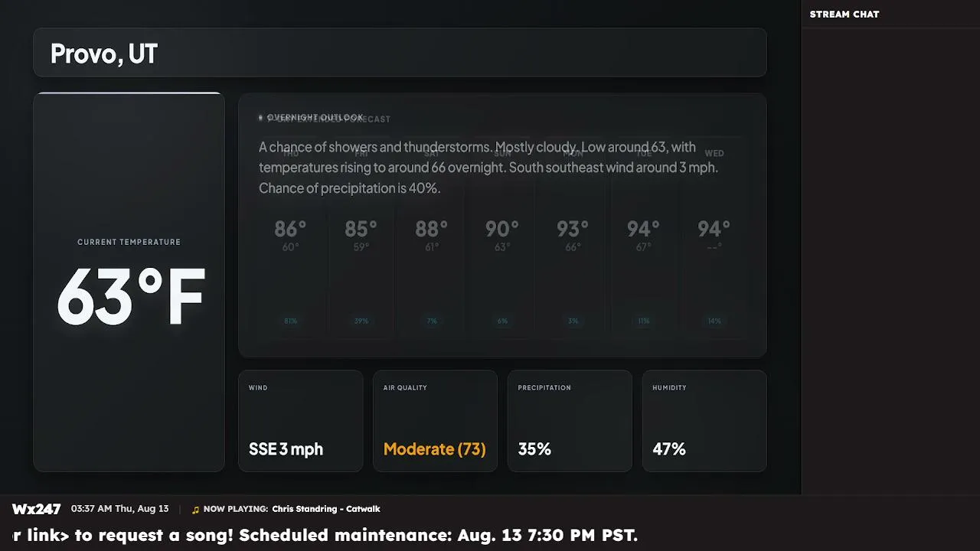
Task: Open the Air Quality Moderate (73) card
Action: [435, 421]
